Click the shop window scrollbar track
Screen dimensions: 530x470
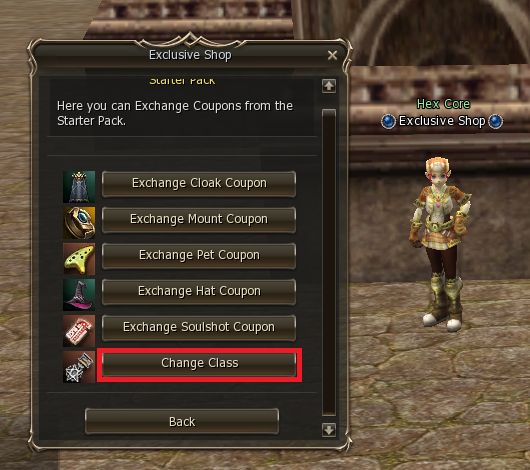(x=329, y=262)
